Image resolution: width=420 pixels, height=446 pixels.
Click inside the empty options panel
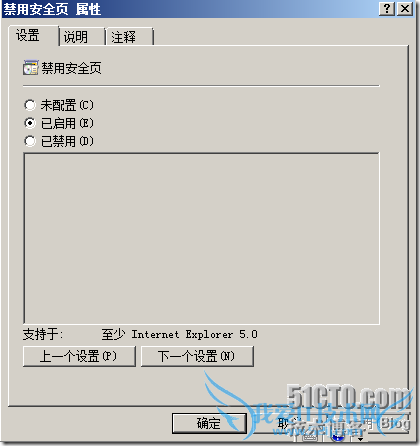pos(201,238)
